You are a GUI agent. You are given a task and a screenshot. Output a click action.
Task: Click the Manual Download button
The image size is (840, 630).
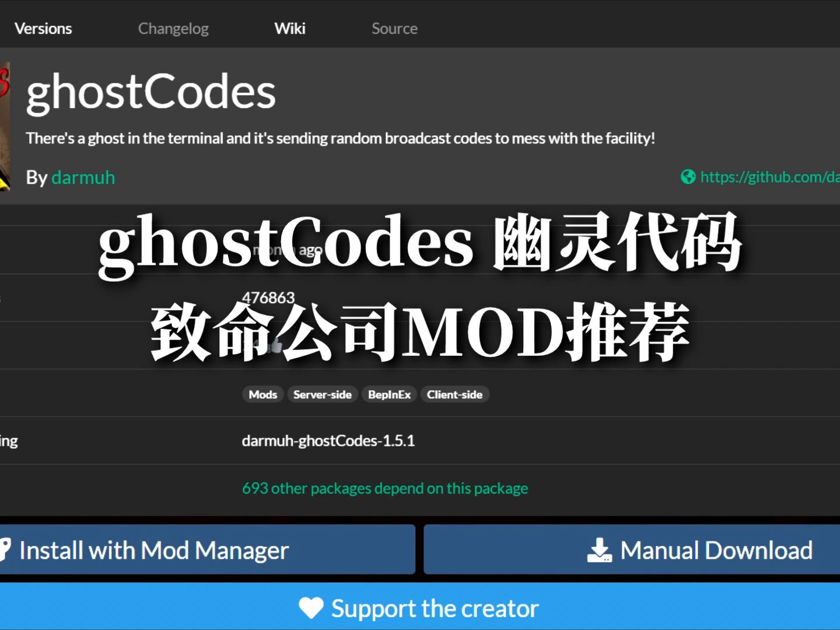(x=632, y=549)
